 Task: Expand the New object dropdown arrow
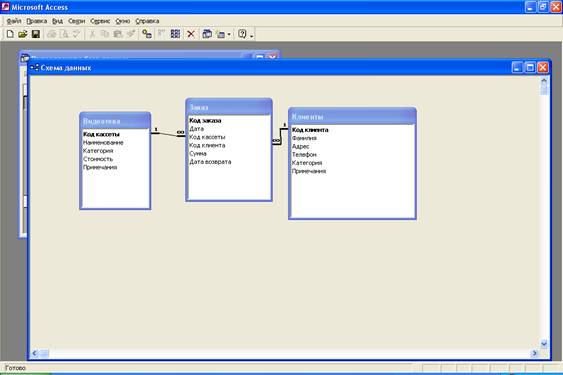click(x=229, y=34)
